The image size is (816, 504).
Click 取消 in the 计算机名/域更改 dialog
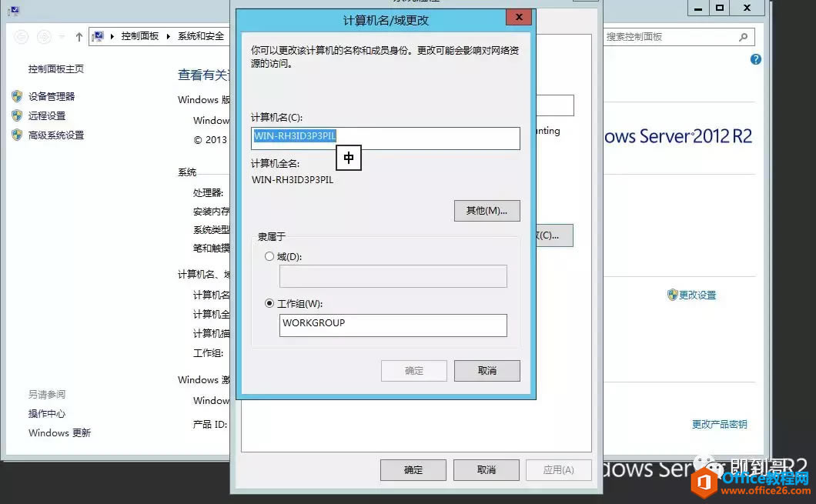click(487, 370)
